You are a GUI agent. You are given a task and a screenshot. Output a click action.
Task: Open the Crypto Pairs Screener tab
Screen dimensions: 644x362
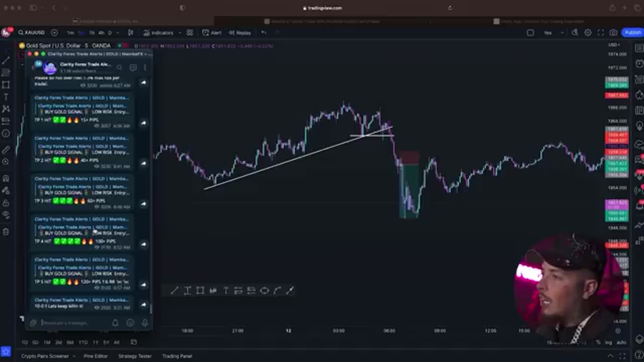tap(45, 356)
